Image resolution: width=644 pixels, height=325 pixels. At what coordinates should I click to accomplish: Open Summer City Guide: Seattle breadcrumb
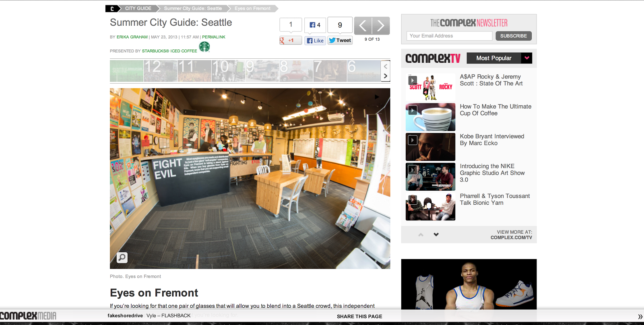193,8
